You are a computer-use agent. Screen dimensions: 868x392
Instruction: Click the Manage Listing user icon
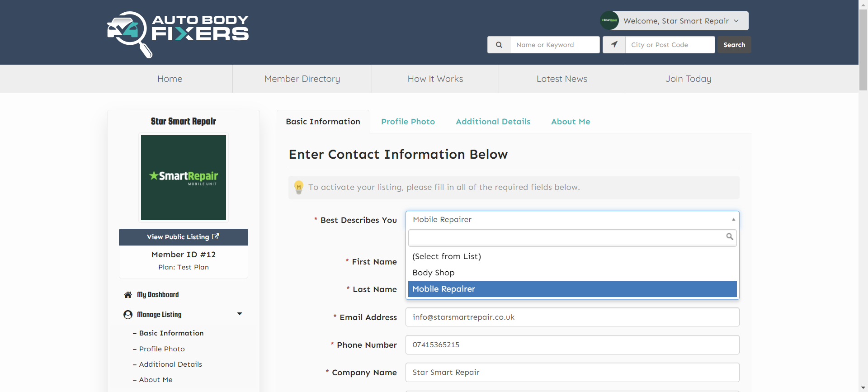[128, 315]
